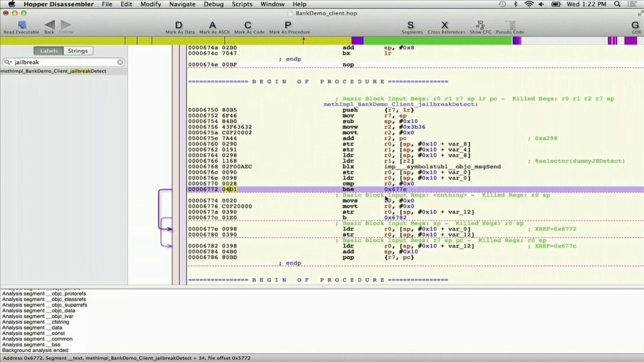Image resolution: width=644 pixels, height=362 pixels.
Task: Select methImpl_BankDemo_Client_jailbreakDetect in label list
Action: [x=54, y=71]
